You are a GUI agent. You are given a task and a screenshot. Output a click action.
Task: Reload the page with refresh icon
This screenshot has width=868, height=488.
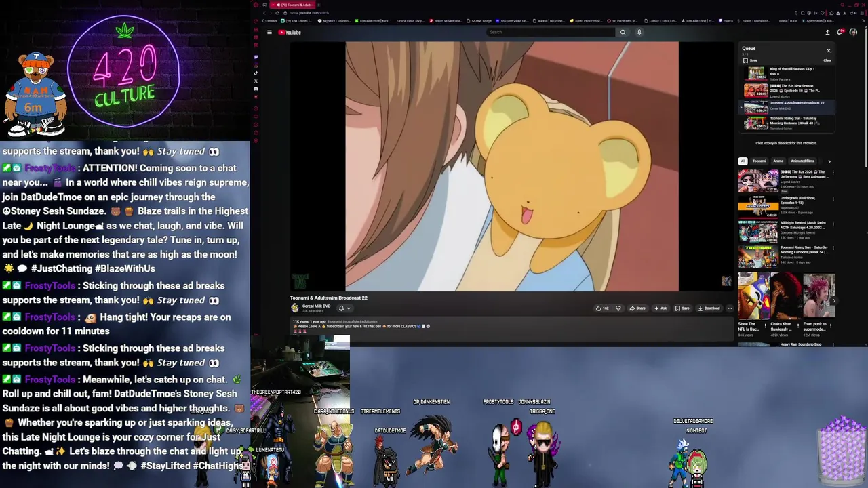[277, 13]
